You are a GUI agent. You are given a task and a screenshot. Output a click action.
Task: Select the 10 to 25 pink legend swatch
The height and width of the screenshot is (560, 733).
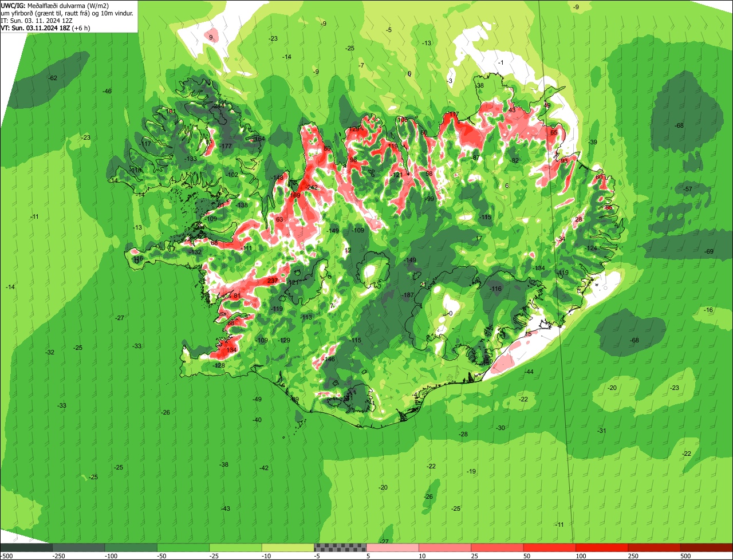pos(445,548)
